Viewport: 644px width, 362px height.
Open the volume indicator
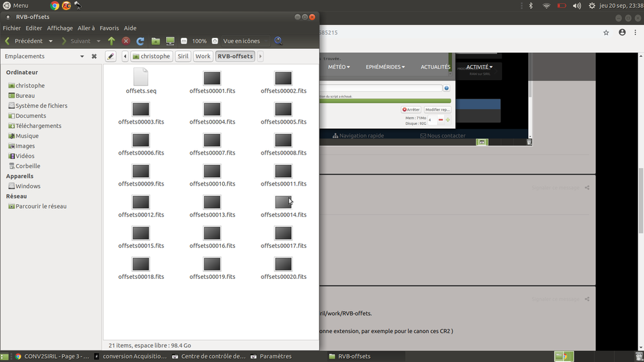576,6
